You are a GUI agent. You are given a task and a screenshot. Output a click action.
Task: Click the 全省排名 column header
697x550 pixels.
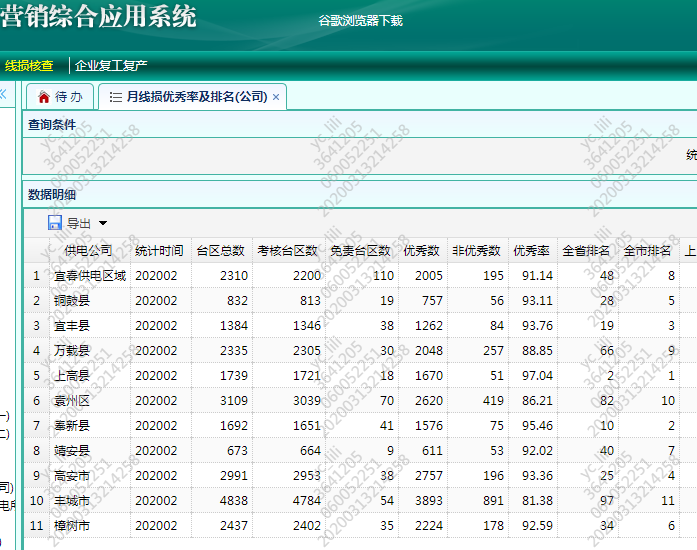click(588, 250)
